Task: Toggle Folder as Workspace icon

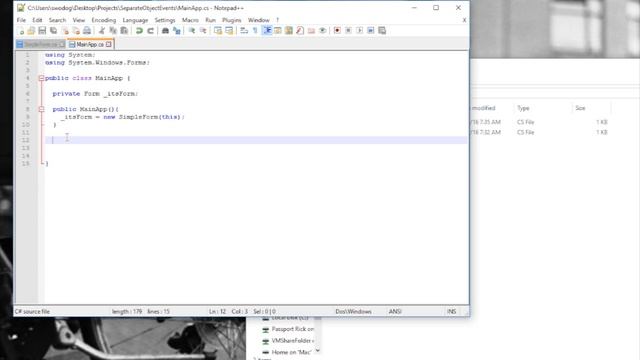Action: pos(311,31)
